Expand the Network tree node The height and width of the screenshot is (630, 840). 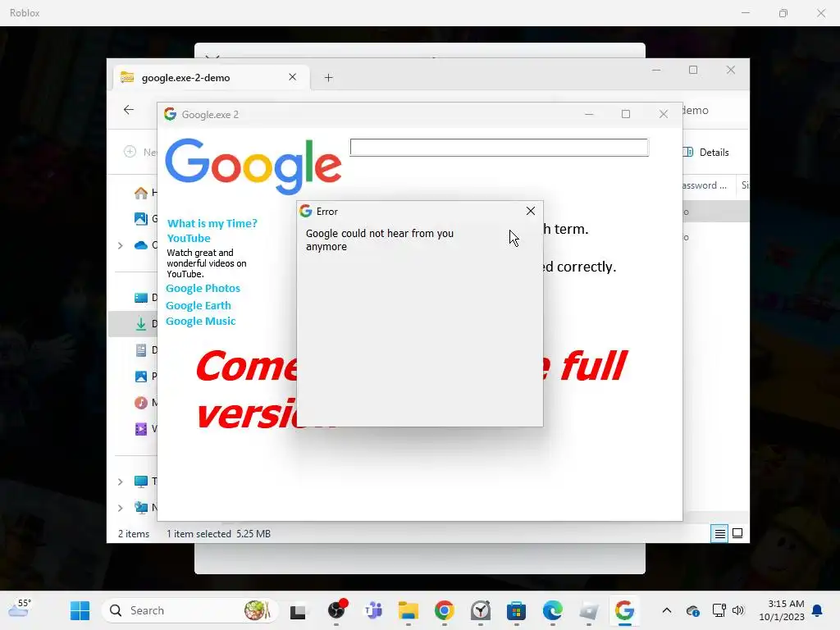pyautogui.click(x=120, y=508)
